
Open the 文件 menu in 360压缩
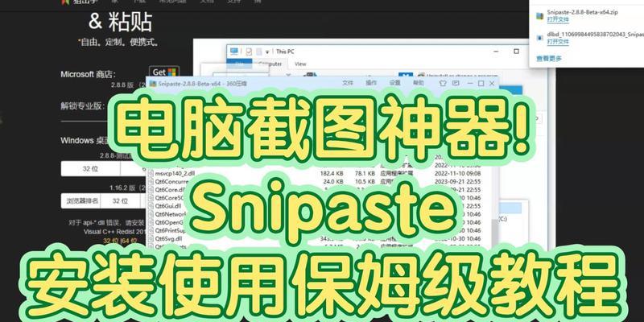tap(348, 83)
